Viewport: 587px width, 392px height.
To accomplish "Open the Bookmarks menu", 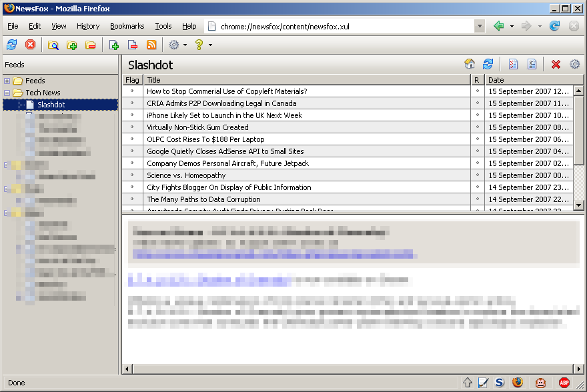I will pos(127,26).
